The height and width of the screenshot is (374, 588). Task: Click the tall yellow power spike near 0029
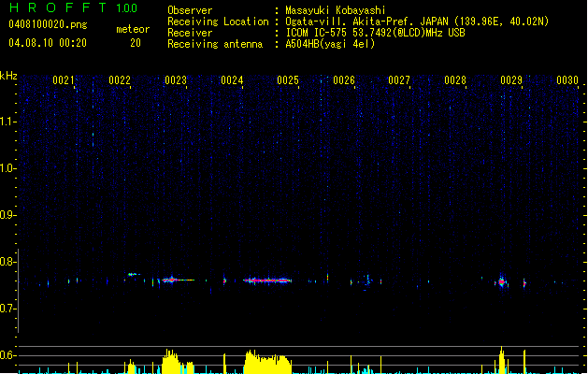[x=502, y=360]
